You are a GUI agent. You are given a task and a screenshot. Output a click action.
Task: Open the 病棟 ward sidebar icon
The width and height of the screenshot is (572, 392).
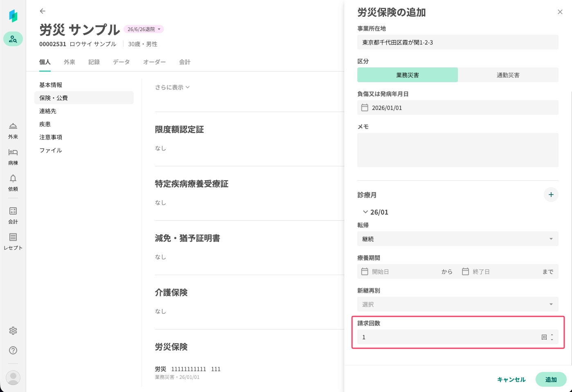point(13,157)
